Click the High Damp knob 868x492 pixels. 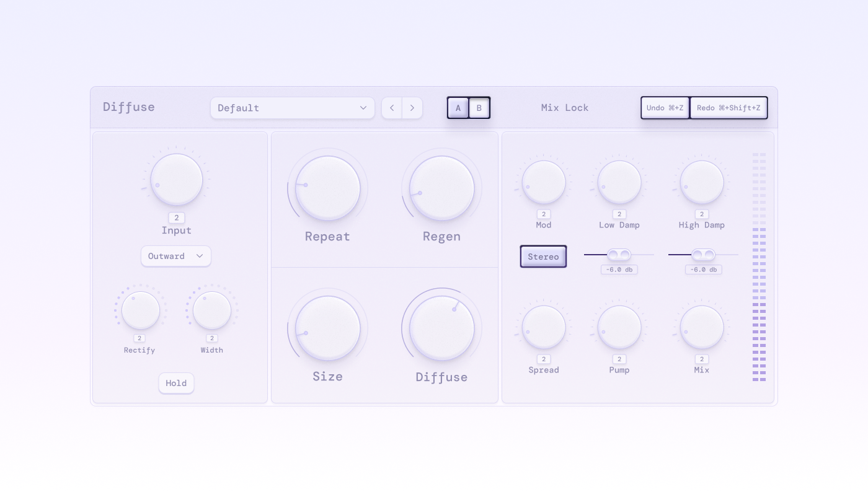(702, 183)
